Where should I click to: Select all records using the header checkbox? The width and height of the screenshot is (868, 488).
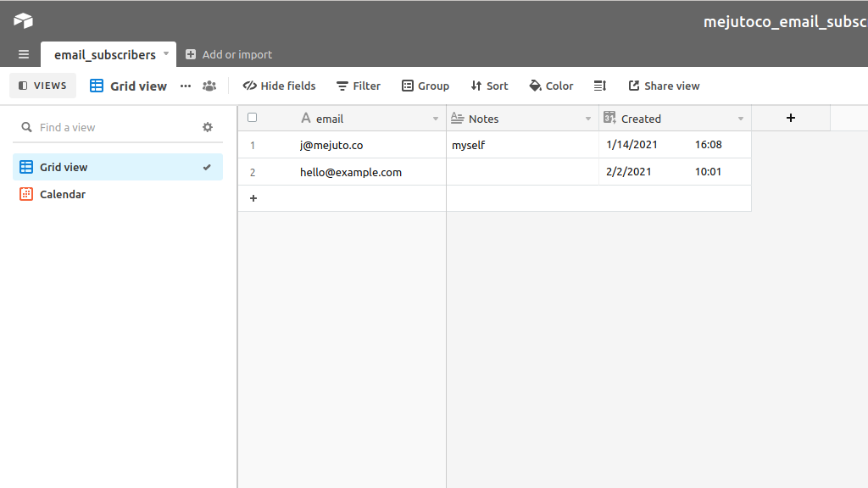[x=252, y=117]
